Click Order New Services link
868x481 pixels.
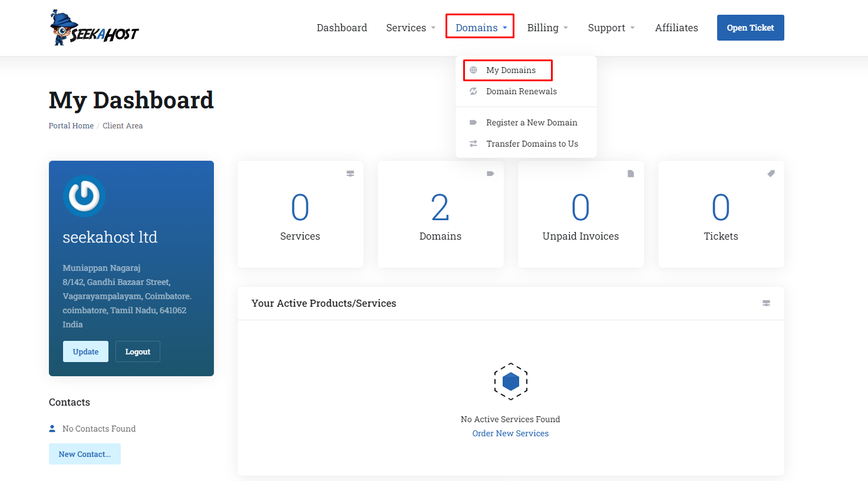tap(510, 433)
